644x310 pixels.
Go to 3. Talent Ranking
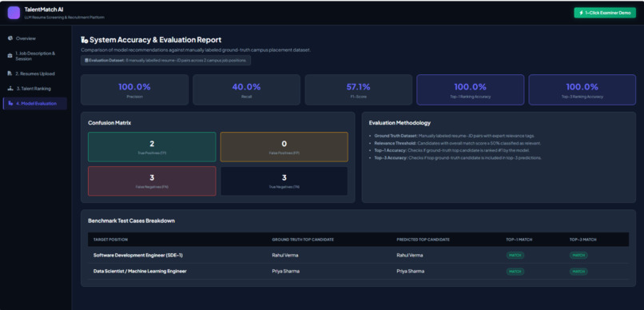click(x=35, y=88)
